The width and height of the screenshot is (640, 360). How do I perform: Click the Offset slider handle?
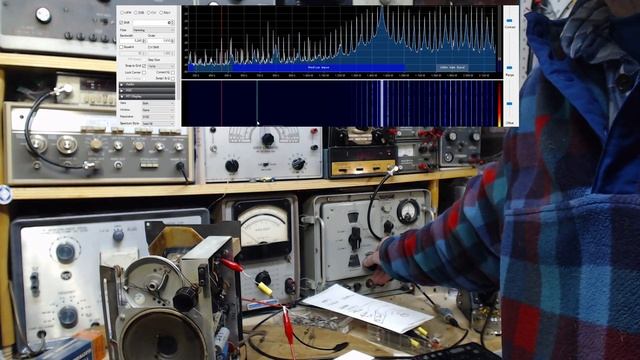pyautogui.click(x=509, y=104)
